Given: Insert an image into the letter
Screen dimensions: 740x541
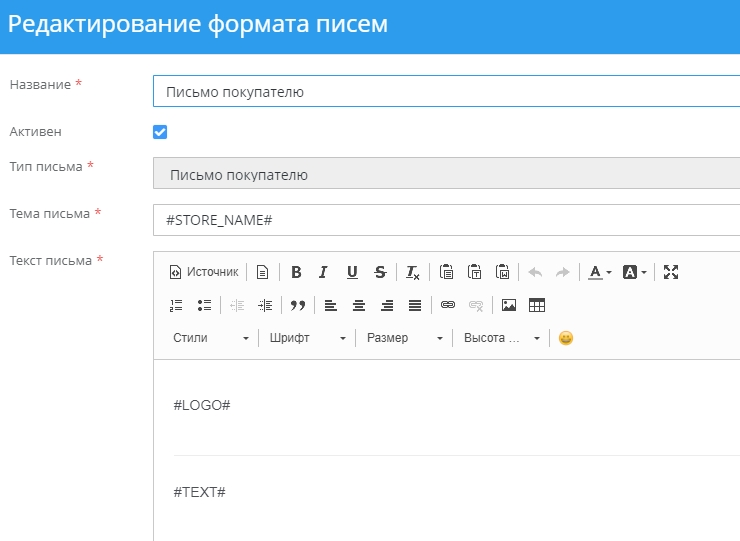Looking at the screenshot, I should point(509,305).
